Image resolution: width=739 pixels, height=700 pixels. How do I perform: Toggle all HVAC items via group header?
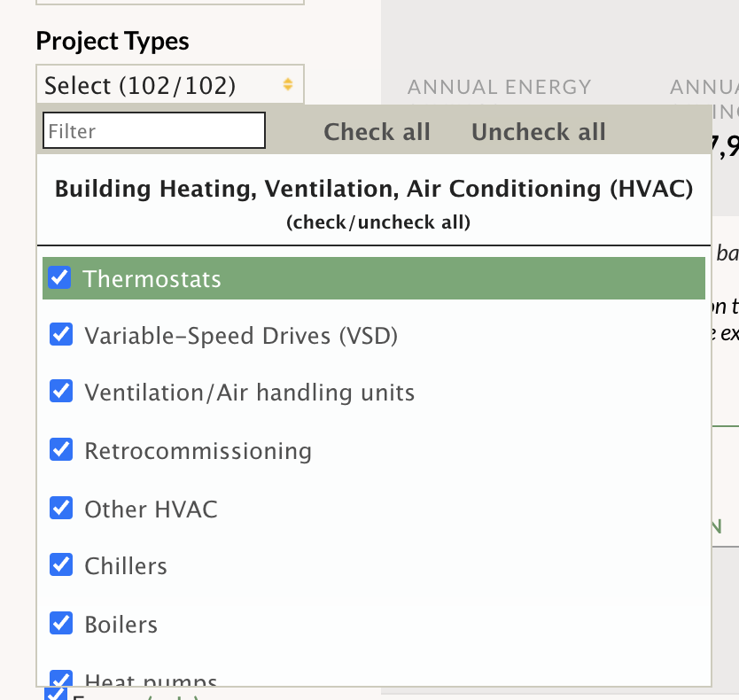[x=374, y=189]
